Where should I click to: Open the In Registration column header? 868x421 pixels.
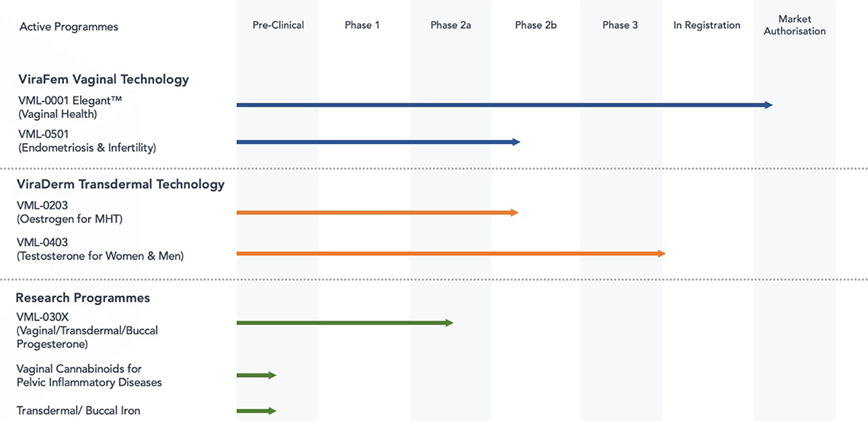(707, 25)
